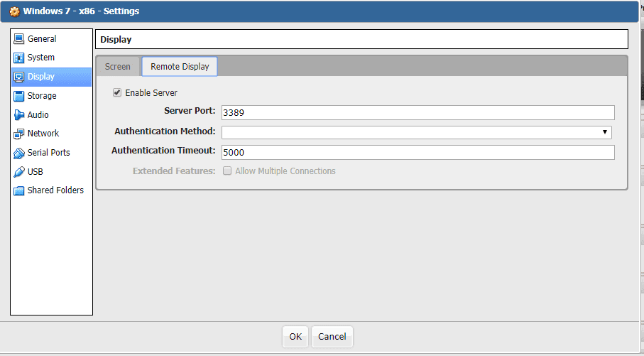The width and height of the screenshot is (644, 356).
Task: Toggle Allow Multiple Connections checkbox
Action: [x=227, y=171]
